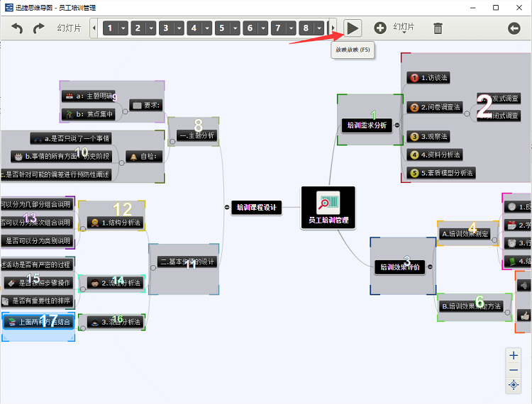Select the 自检: node
The image size is (532, 404).
(x=144, y=157)
